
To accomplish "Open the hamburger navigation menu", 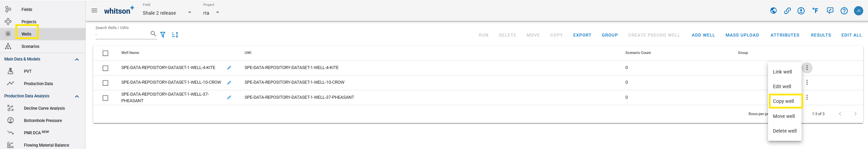I will [95, 11].
